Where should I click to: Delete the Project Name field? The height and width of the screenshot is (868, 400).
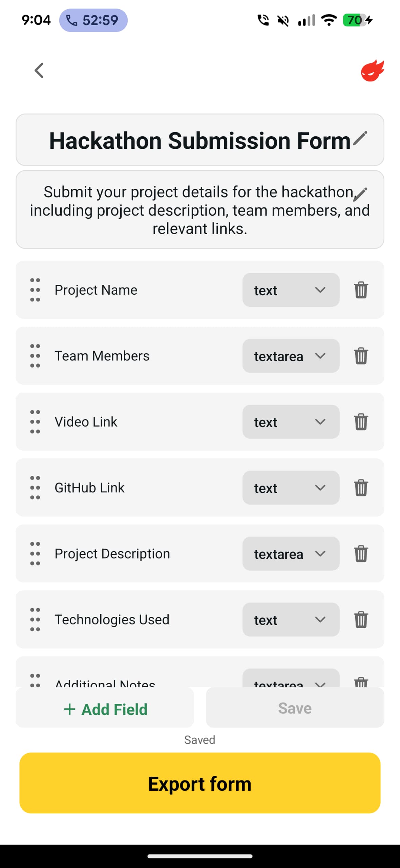pos(361,290)
